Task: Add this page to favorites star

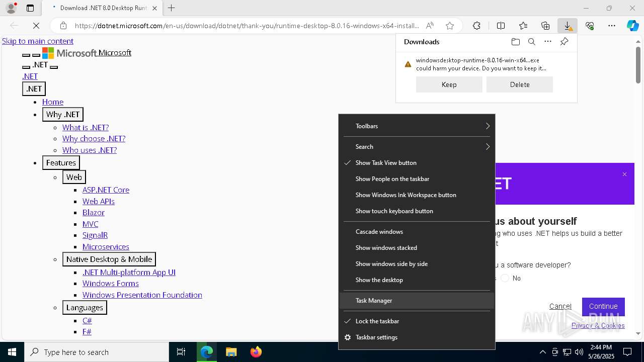Action: [x=450, y=26]
